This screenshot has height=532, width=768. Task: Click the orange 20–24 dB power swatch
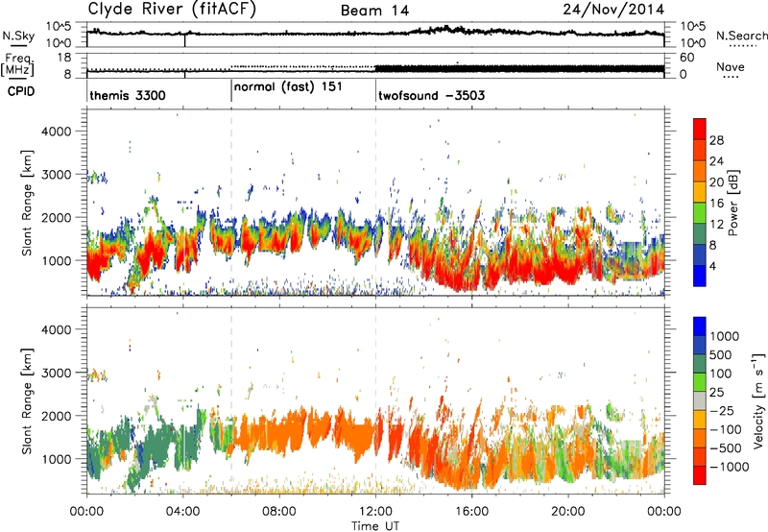coord(700,172)
